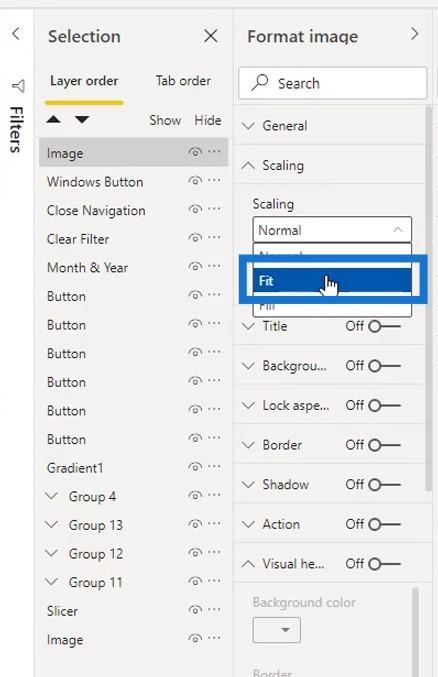Move layer up with the up arrow

tap(54, 120)
